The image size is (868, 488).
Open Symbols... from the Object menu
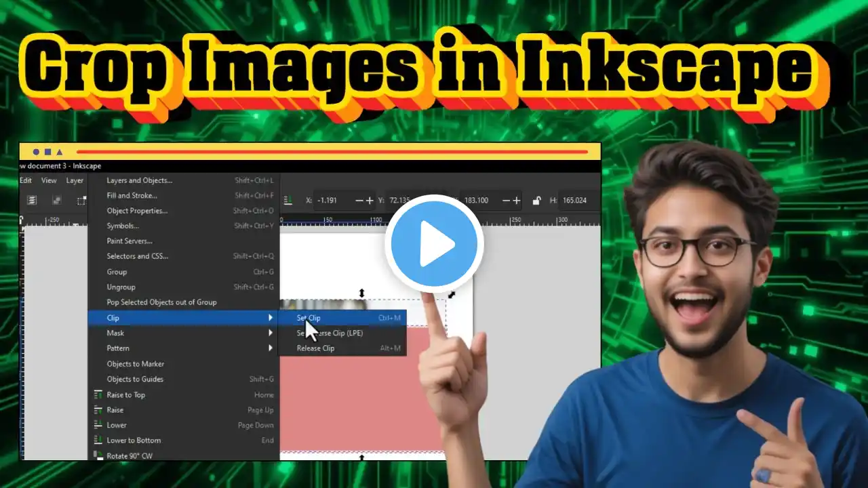184,226
